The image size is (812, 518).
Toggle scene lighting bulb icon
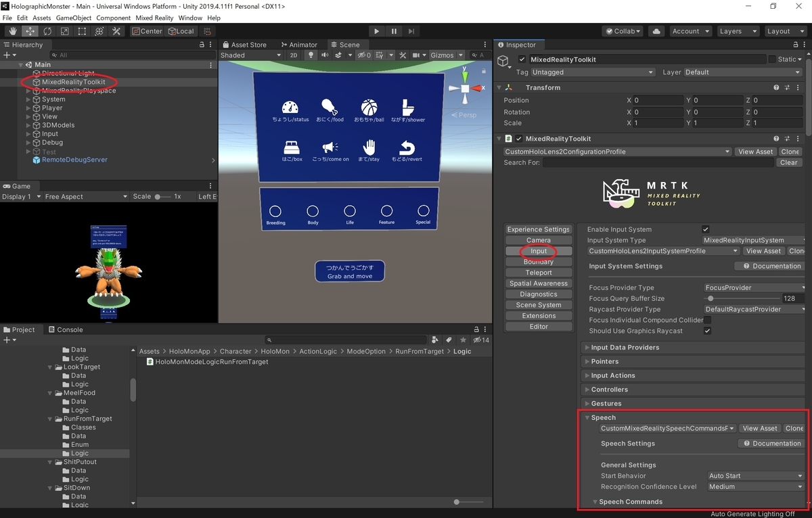(311, 55)
